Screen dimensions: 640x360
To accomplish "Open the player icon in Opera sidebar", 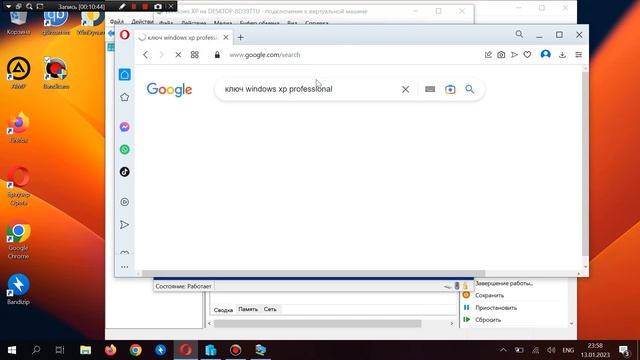I will point(124,202).
